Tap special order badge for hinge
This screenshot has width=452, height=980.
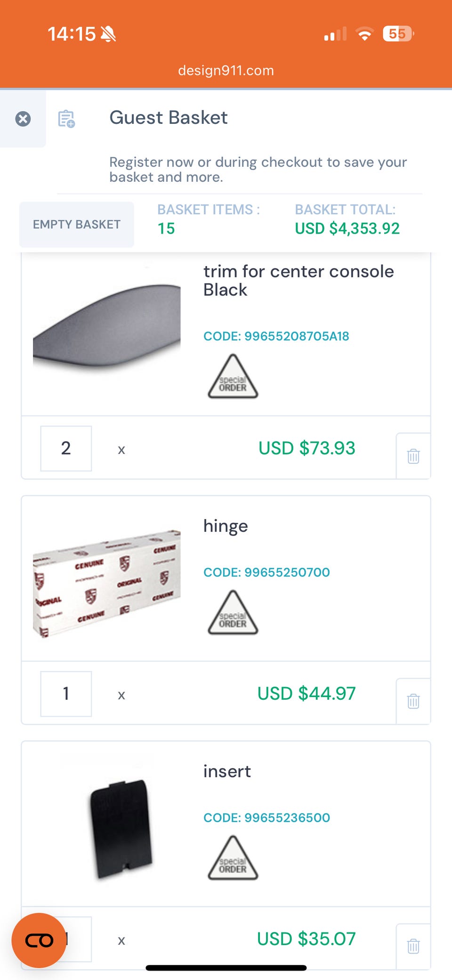(x=233, y=613)
